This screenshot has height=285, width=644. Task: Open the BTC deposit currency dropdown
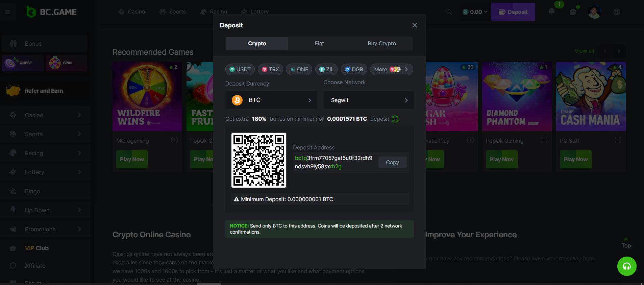pos(271,100)
